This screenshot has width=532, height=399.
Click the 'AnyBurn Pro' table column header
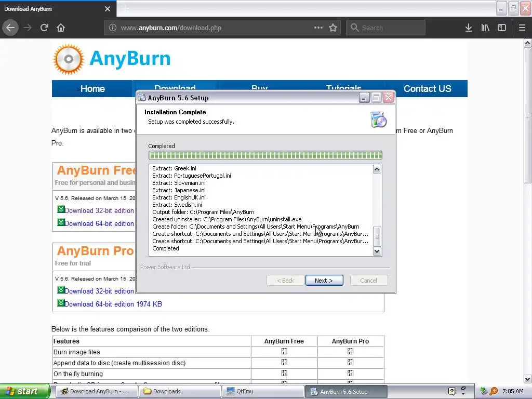[351, 341]
